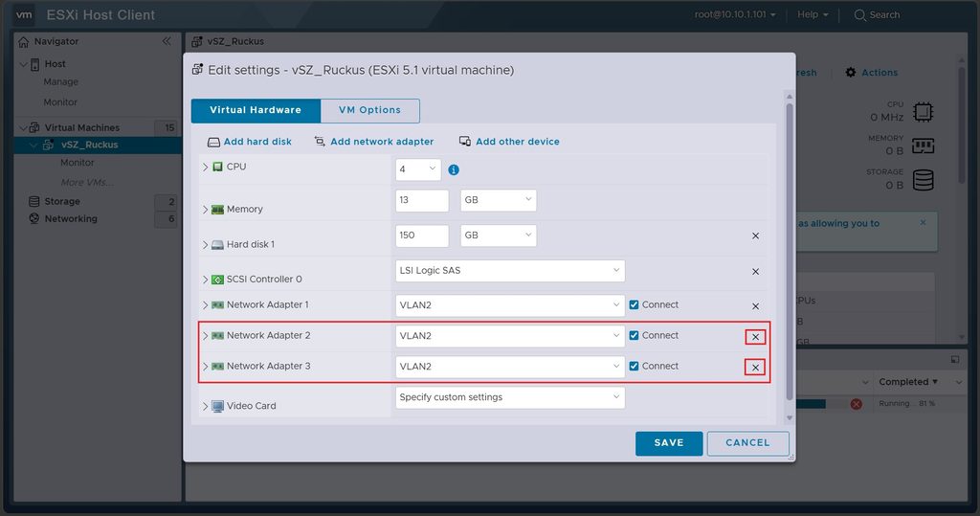This screenshot has height=516, width=980.
Task: Open More VMs... in Navigator
Action: 87,182
